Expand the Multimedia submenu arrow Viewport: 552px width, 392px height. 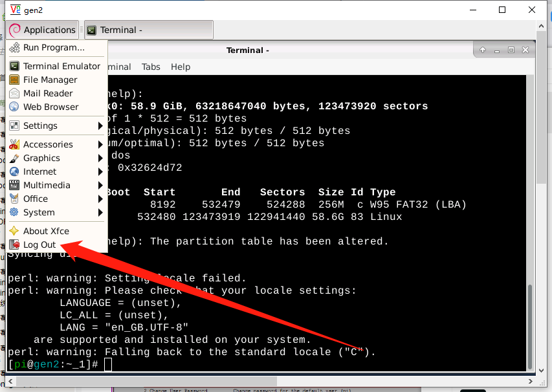point(100,185)
